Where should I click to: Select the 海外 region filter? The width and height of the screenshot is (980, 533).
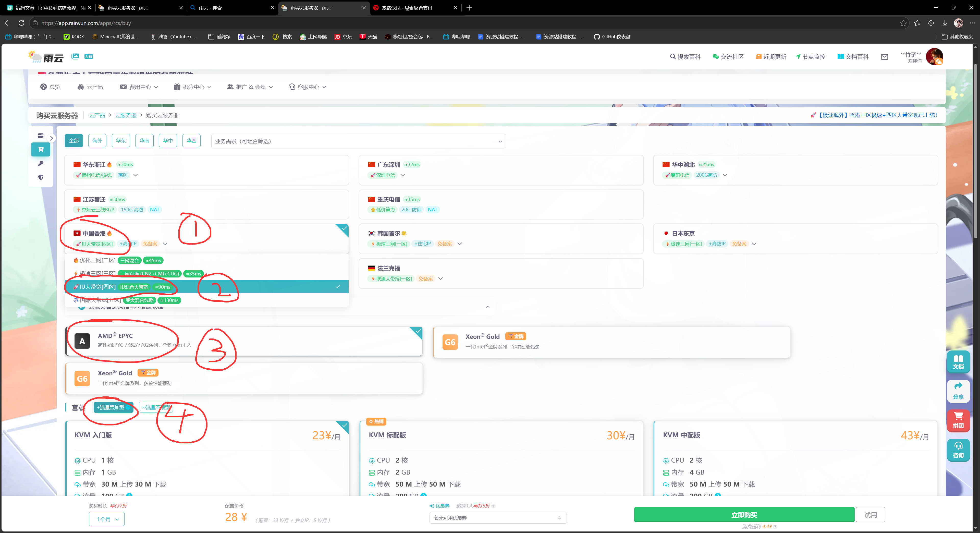[97, 141]
